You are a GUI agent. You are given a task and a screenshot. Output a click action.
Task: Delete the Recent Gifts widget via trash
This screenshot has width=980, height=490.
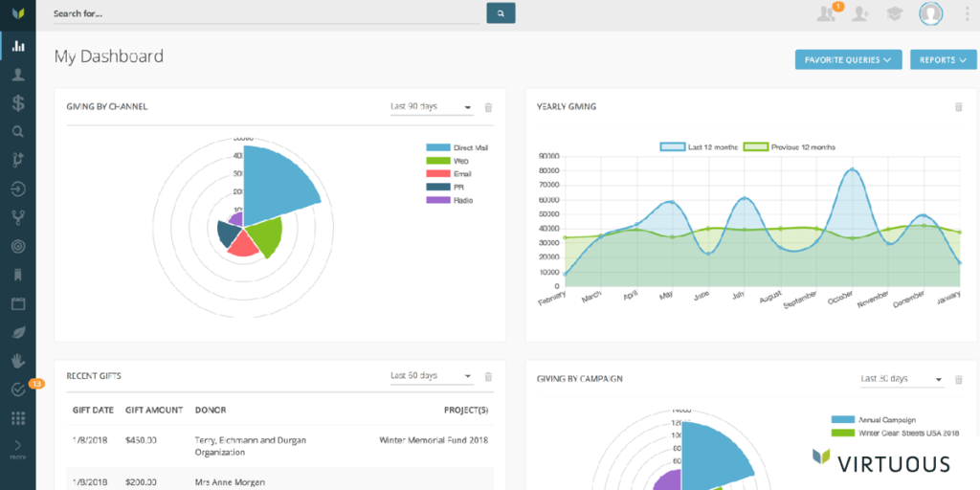coord(489,377)
